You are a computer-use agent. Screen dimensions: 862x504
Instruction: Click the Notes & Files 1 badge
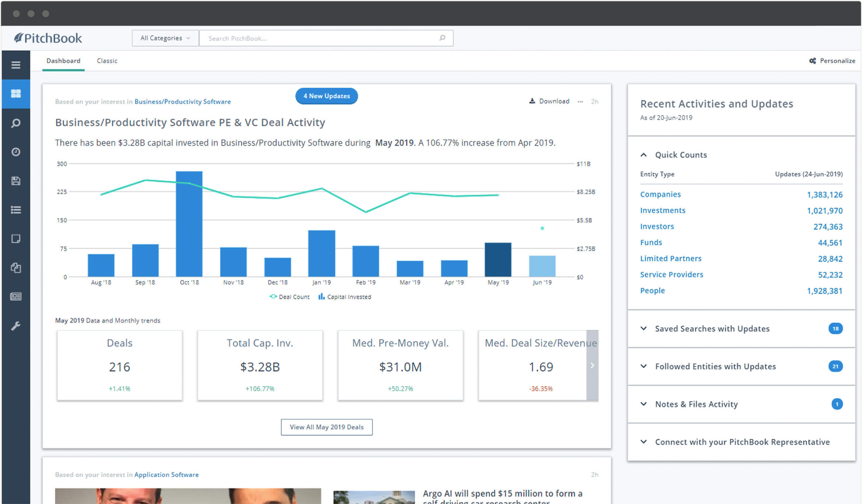837,404
